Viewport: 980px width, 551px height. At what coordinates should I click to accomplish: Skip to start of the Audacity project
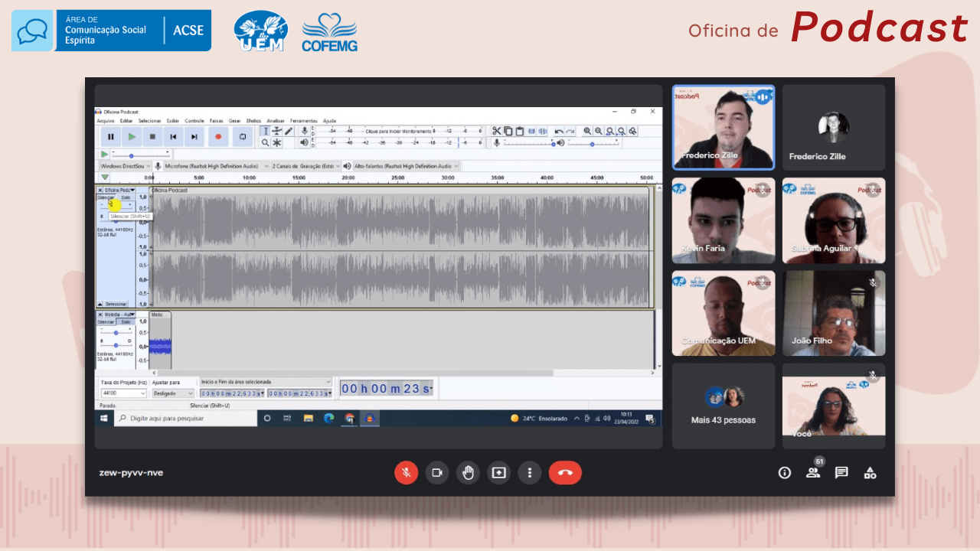coord(173,136)
